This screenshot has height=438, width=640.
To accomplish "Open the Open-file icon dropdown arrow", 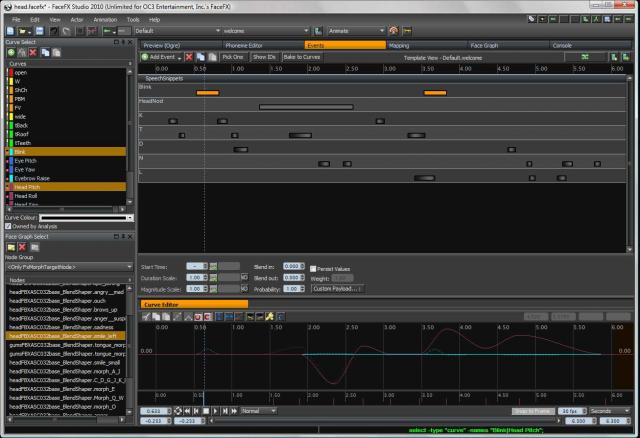I will [x=29, y=32].
